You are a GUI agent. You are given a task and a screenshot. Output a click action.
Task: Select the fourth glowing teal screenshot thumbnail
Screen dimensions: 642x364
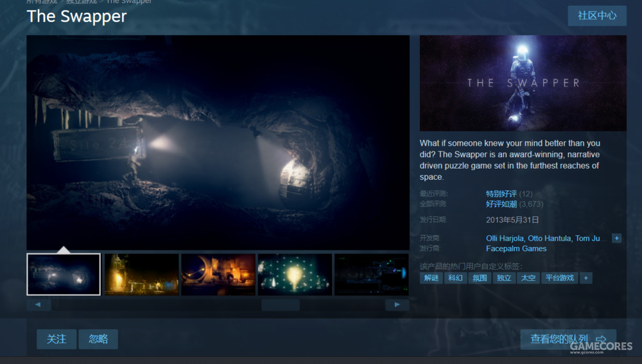[295, 274]
